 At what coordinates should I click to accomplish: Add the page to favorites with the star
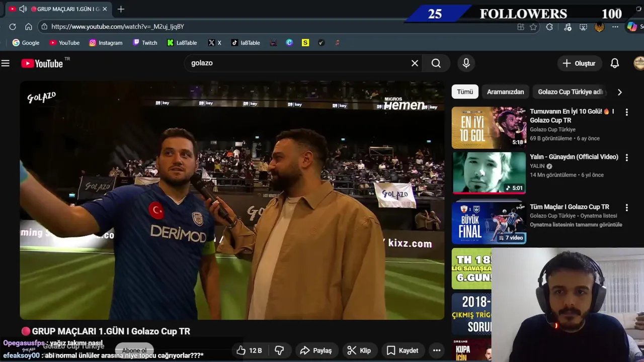(533, 27)
